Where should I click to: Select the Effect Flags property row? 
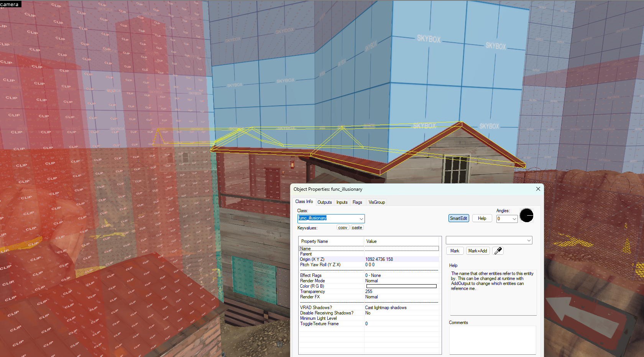tap(369, 275)
